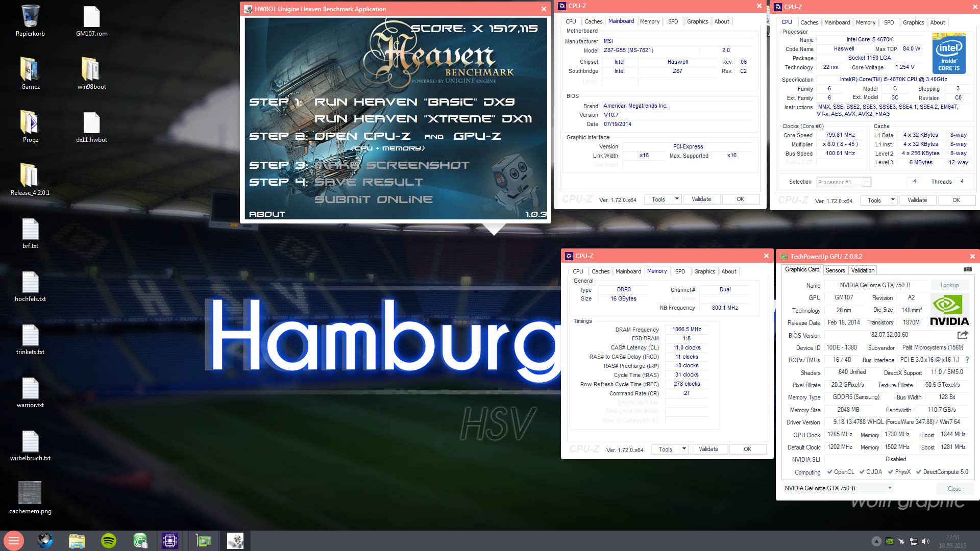The image size is (980, 551).
Task: Open the NVIDIA tray icon
Action: [889, 541]
